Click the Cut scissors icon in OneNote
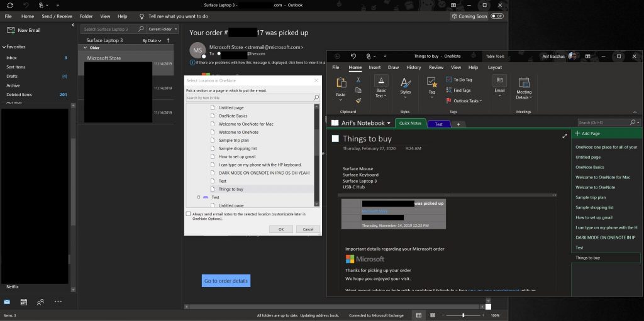The width and height of the screenshot is (644, 321). 358,80
